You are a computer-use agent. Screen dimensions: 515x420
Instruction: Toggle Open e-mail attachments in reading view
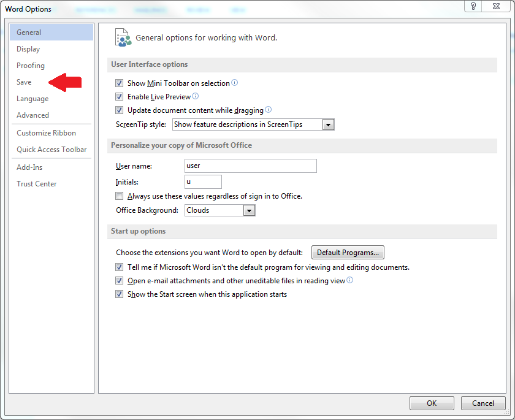pos(119,281)
